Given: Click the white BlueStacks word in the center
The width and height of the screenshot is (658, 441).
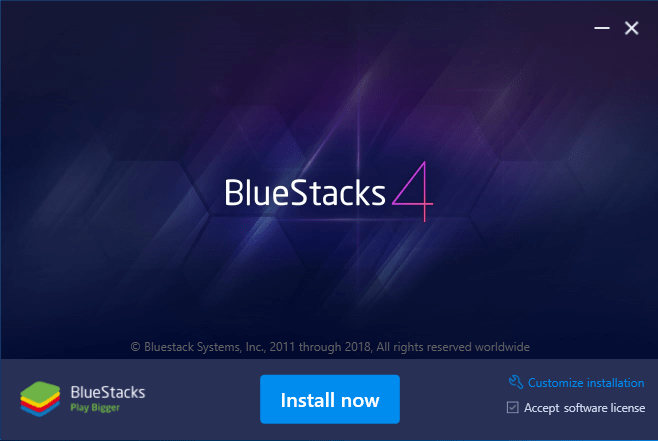Looking at the screenshot, I should [305, 193].
